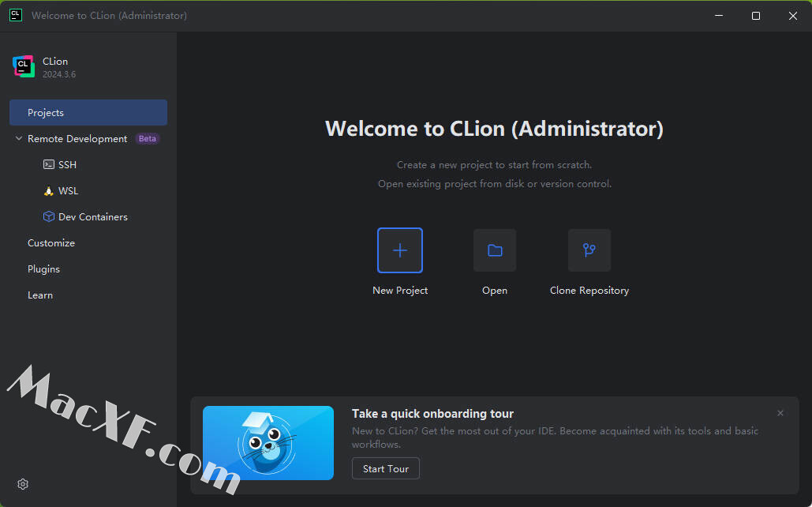Minimize the CLion welcome window
Image resolution: width=812 pixels, height=507 pixels.
(x=719, y=16)
